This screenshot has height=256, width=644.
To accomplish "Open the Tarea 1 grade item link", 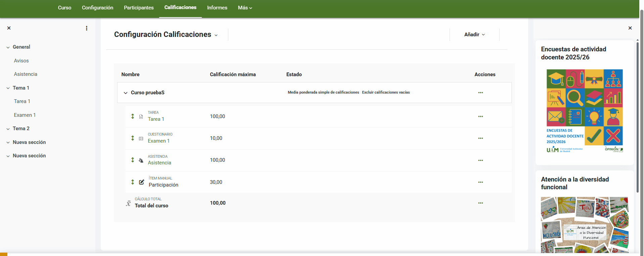I will (156, 119).
